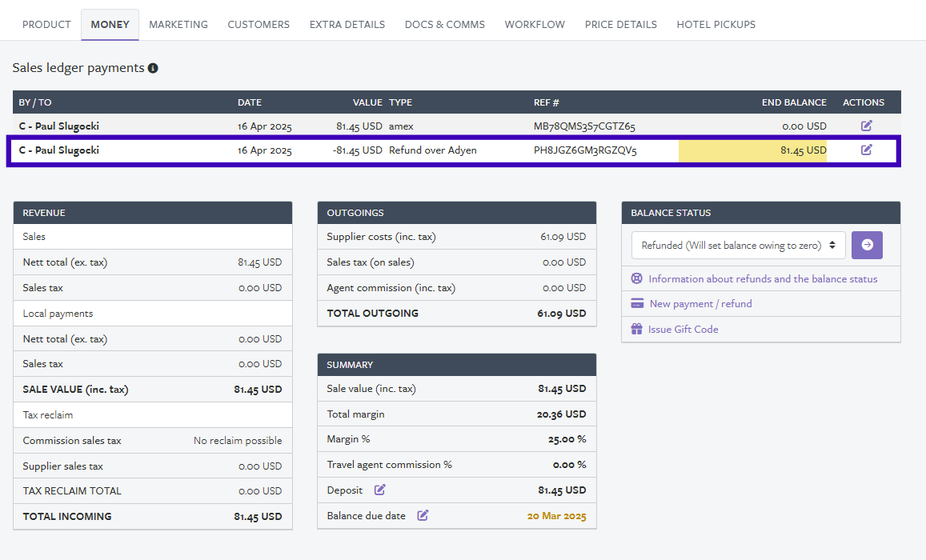Open Information about refunds and balance status

(x=763, y=278)
